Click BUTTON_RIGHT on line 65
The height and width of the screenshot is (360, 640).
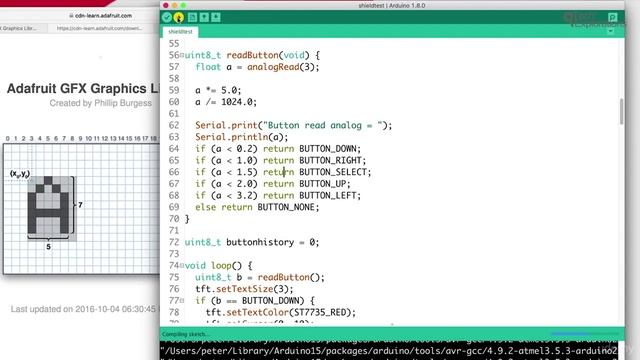click(332, 160)
